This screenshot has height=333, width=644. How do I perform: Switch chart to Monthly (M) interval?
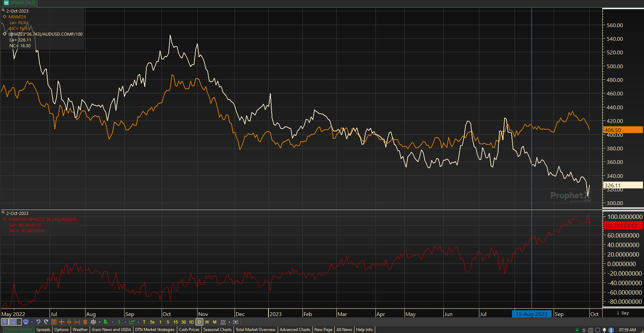(215, 322)
